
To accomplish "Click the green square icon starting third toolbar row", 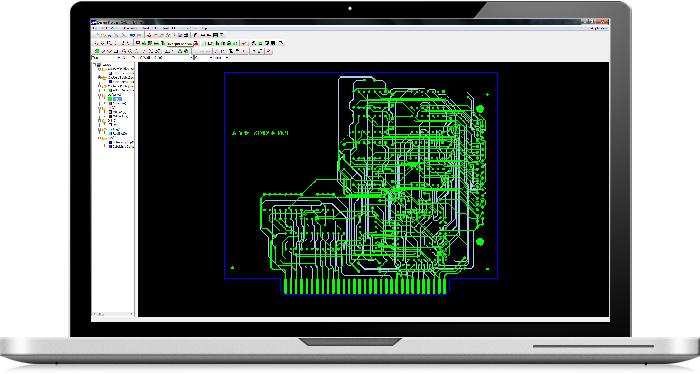I will click(x=97, y=51).
